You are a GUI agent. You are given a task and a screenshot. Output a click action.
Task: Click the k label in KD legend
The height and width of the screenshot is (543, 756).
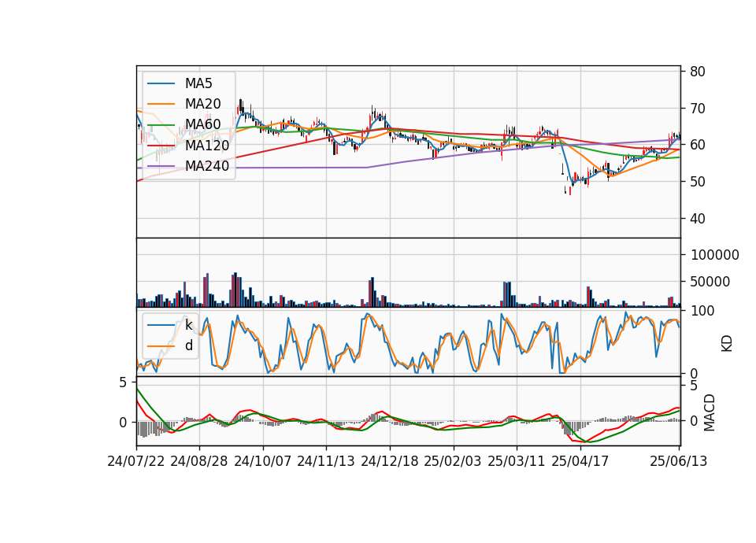(188, 325)
